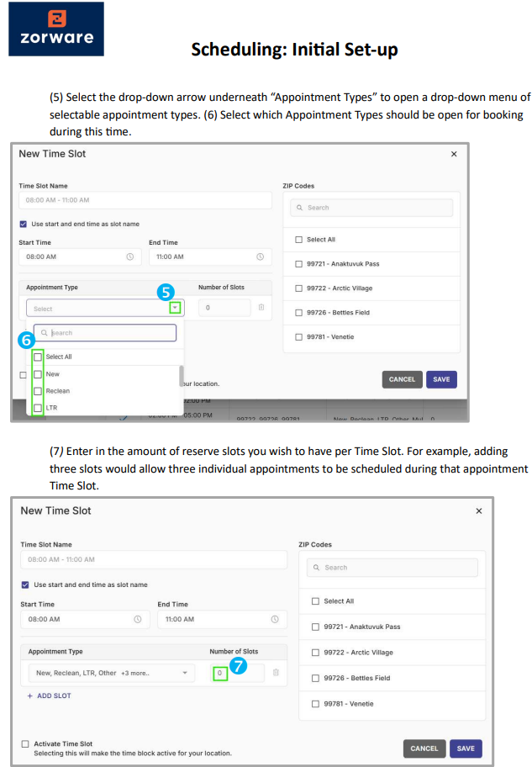Click ZIP Codes search magnifier icon, step 5 screenshot
This screenshot has width=532, height=767.
(x=300, y=208)
